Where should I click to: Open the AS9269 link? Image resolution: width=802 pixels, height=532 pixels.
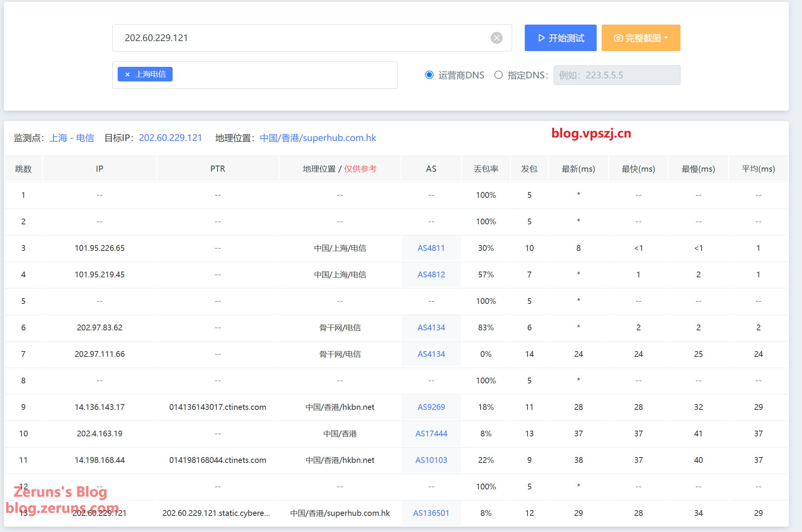(x=431, y=407)
